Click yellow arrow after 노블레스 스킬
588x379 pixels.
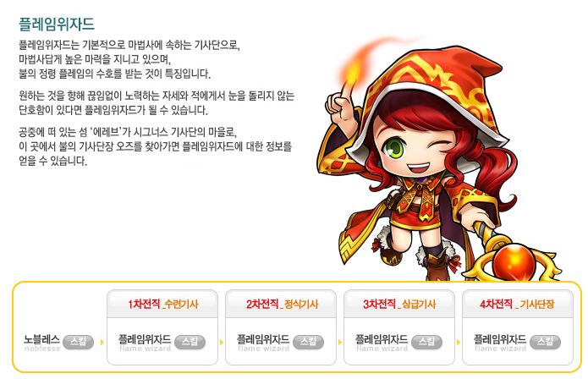point(102,342)
